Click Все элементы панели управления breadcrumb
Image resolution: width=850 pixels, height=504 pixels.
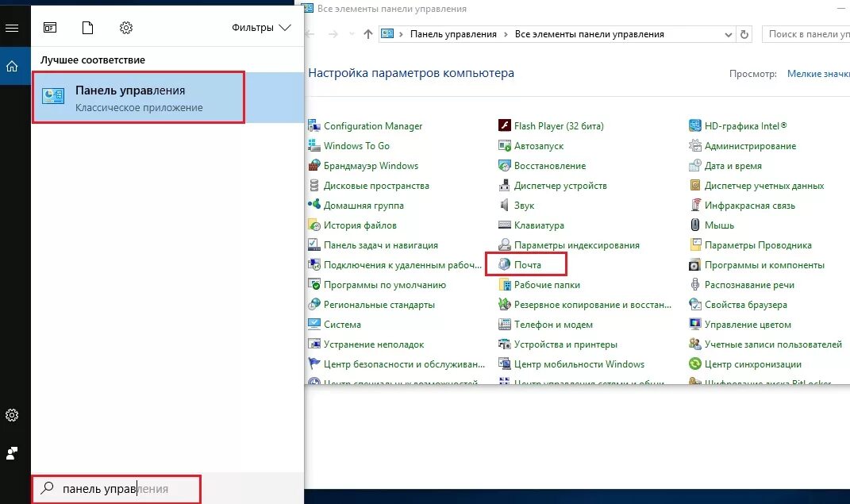click(589, 34)
